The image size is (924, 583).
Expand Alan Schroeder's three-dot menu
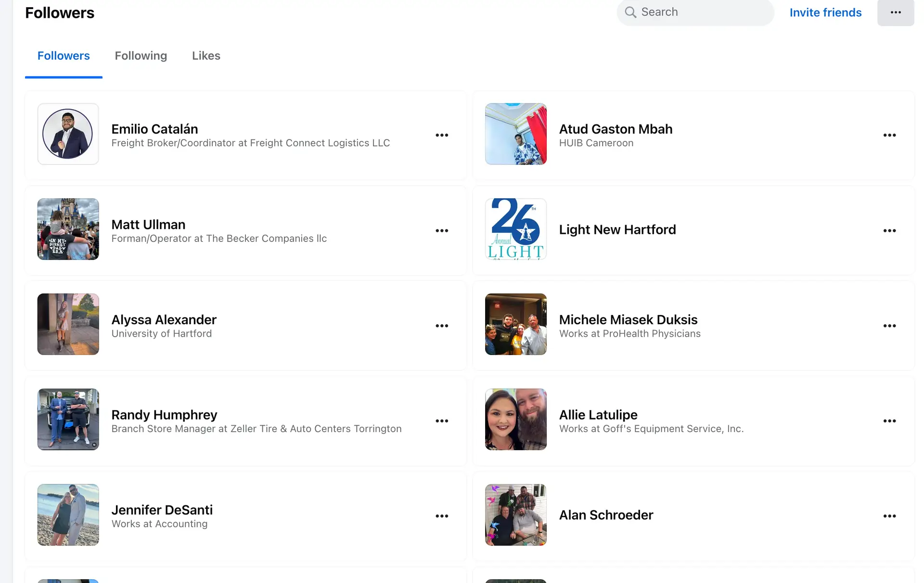coord(889,516)
